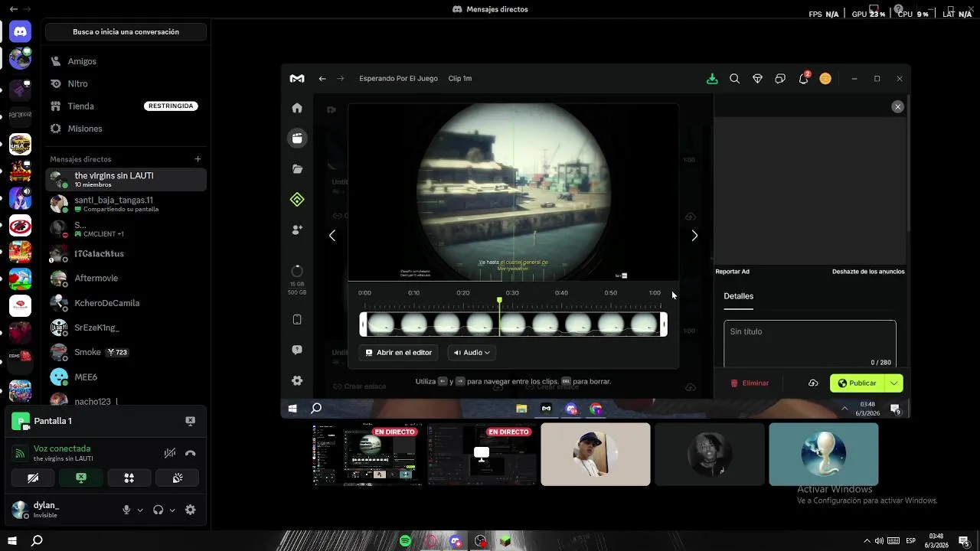Click Deshazte de los anuncios link
Screen dimensions: 980x551
coord(868,272)
